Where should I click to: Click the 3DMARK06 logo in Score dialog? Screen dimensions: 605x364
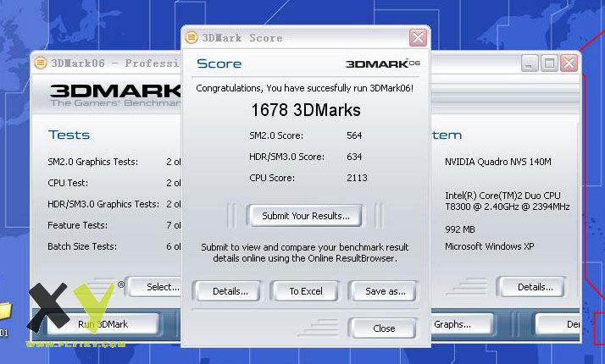click(x=383, y=63)
